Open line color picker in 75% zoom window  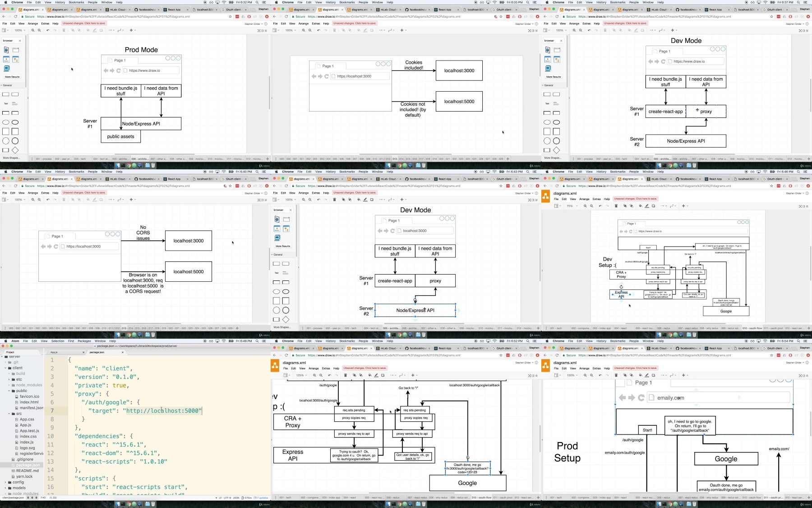coord(647,206)
